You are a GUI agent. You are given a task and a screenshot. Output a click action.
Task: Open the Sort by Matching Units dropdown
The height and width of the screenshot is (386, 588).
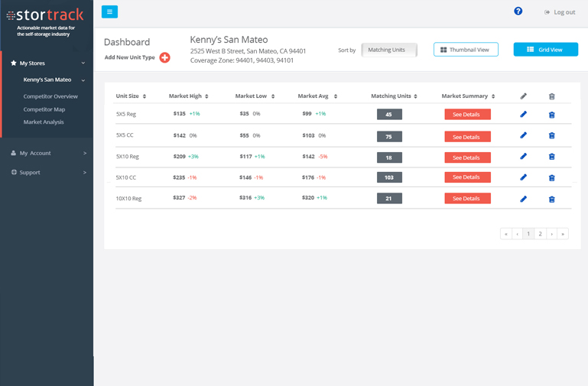point(389,50)
